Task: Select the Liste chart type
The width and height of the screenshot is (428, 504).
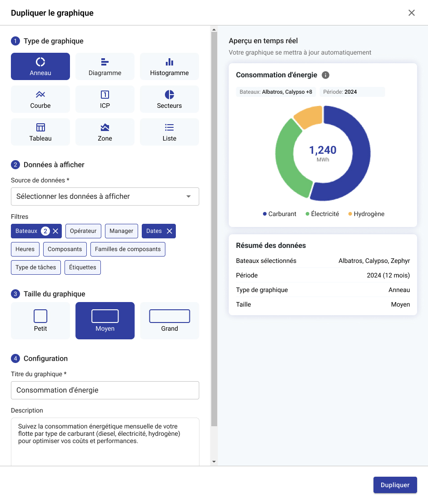Action: [169, 132]
